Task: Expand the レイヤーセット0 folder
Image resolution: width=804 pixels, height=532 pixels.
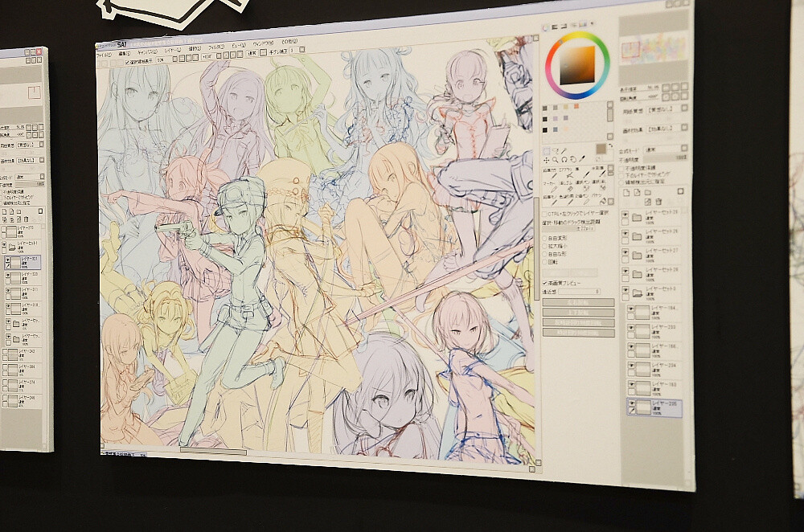Action: [637, 291]
